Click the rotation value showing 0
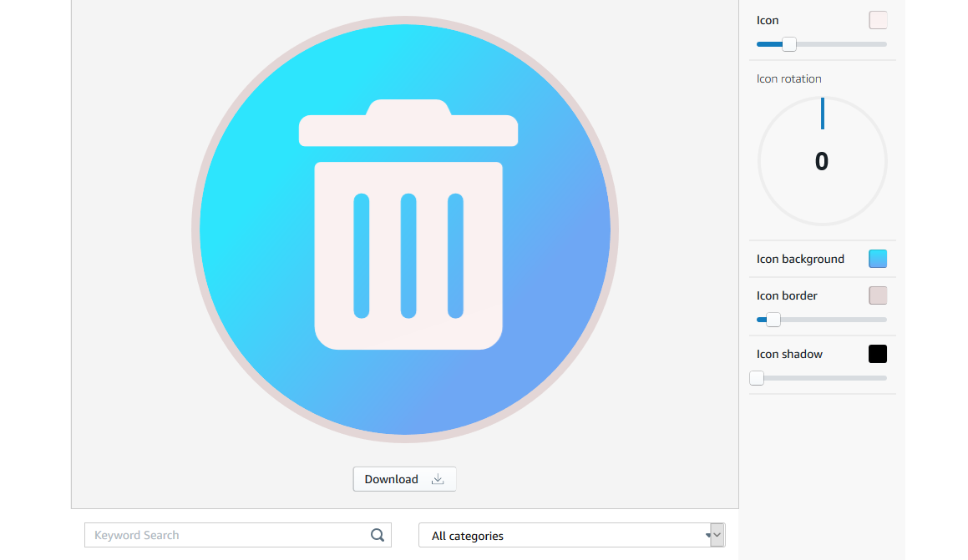This screenshot has width=968, height=560. pyautogui.click(x=822, y=161)
